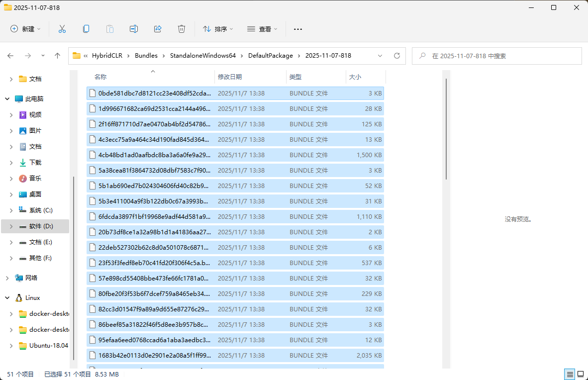588x380 pixels.
Task: Click the Delete trash can icon
Action: pyautogui.click(x=182, y=29)
